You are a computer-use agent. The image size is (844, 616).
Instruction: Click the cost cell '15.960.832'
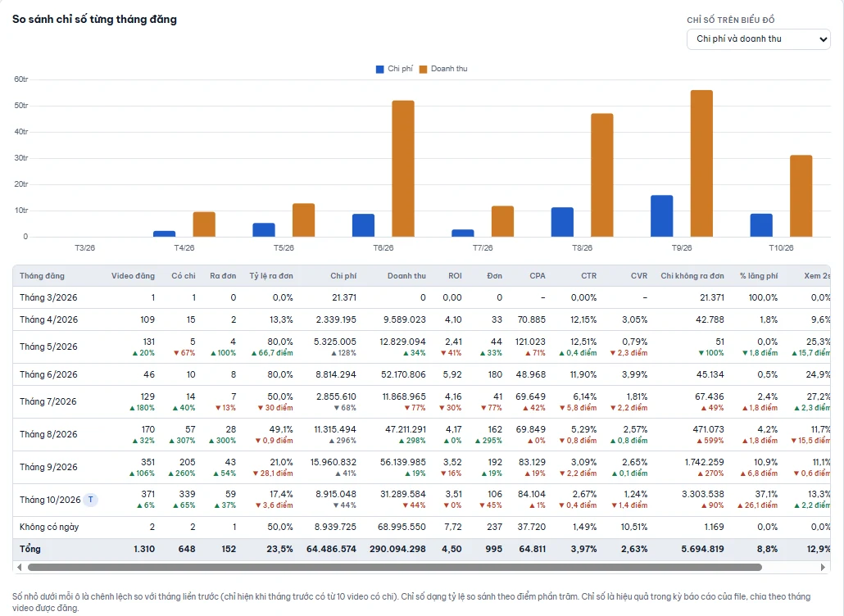[334, 462]
